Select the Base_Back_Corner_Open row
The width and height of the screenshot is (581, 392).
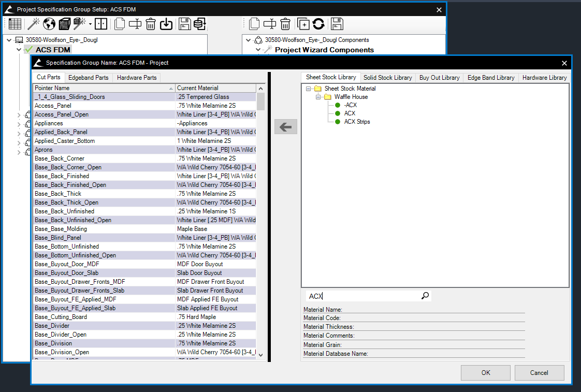[144, 167]
